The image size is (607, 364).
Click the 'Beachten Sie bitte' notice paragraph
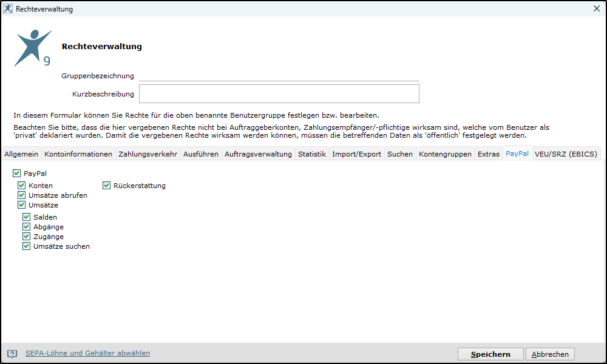click(282, 131)
